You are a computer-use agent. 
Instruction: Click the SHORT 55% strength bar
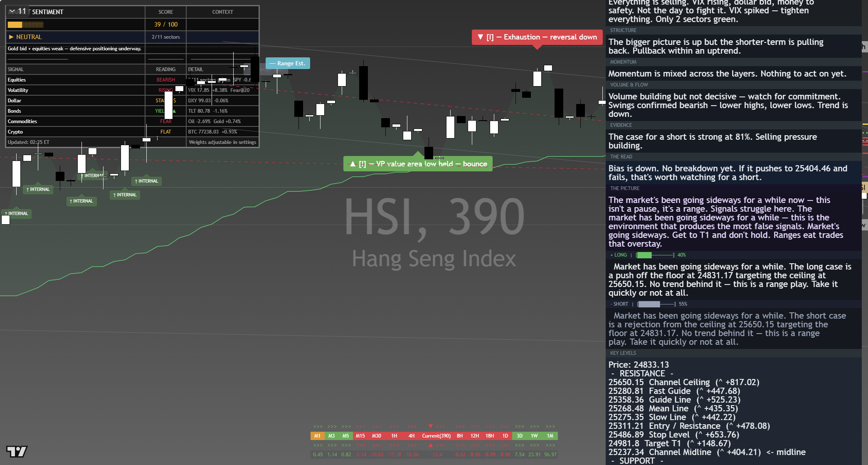(656, 304)
